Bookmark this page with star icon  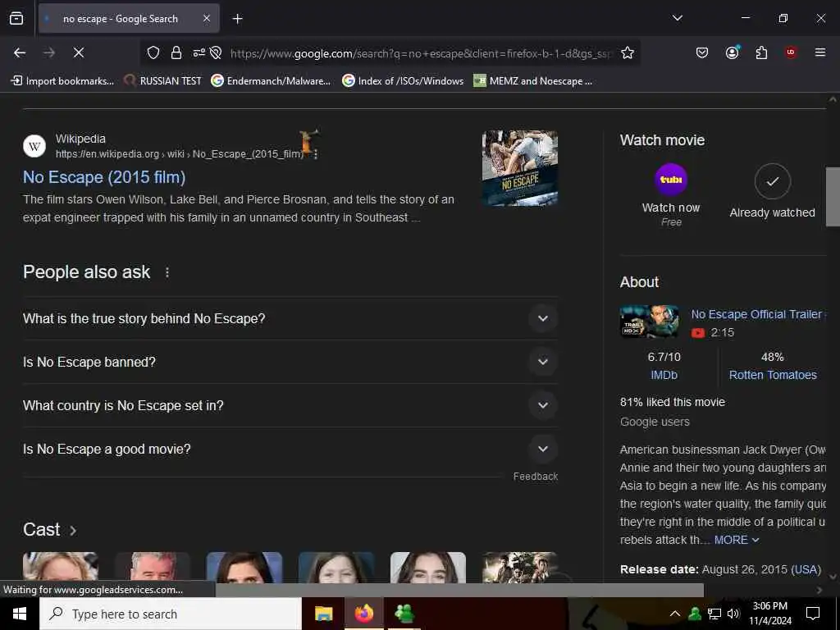click(x=628, y=52)
